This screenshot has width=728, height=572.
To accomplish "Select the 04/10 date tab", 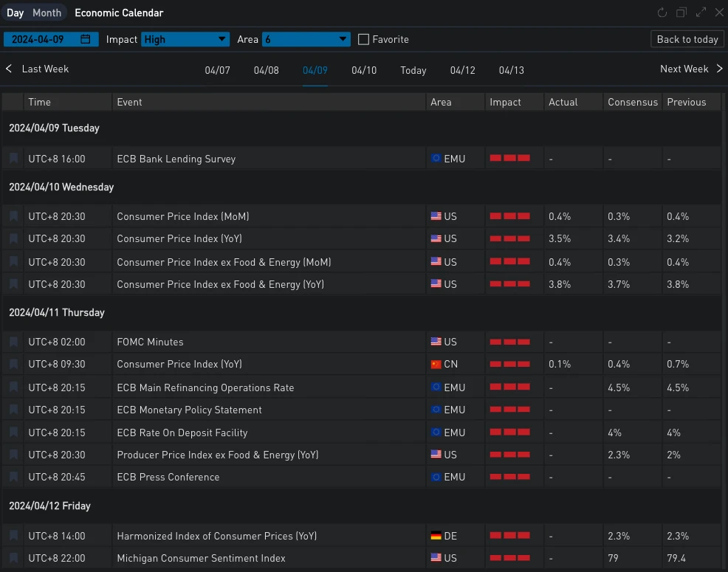I will point(364,70).
